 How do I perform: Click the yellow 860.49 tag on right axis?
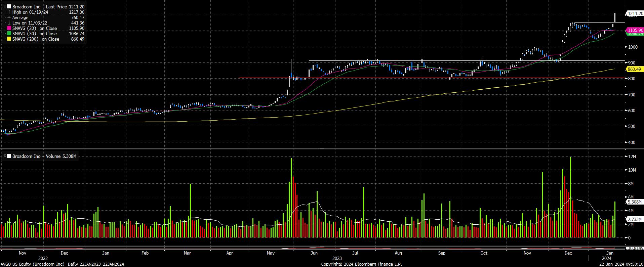pos(634,69)
